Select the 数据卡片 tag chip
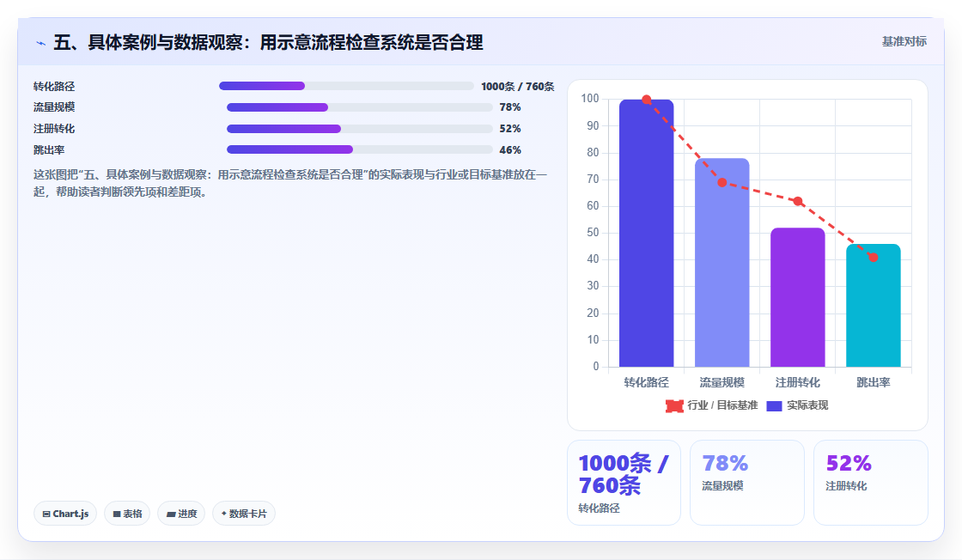The height and width of the screenshot is (560, 962). point(244,514)
